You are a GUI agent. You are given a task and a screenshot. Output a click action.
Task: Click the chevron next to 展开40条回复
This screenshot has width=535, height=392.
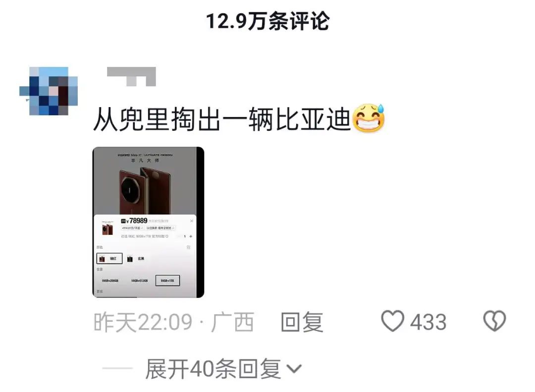[x=293, y=369]
